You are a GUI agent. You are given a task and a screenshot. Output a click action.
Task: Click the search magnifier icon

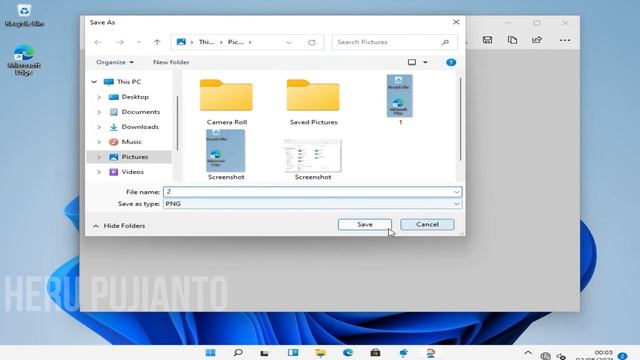(x=445, y=42)
